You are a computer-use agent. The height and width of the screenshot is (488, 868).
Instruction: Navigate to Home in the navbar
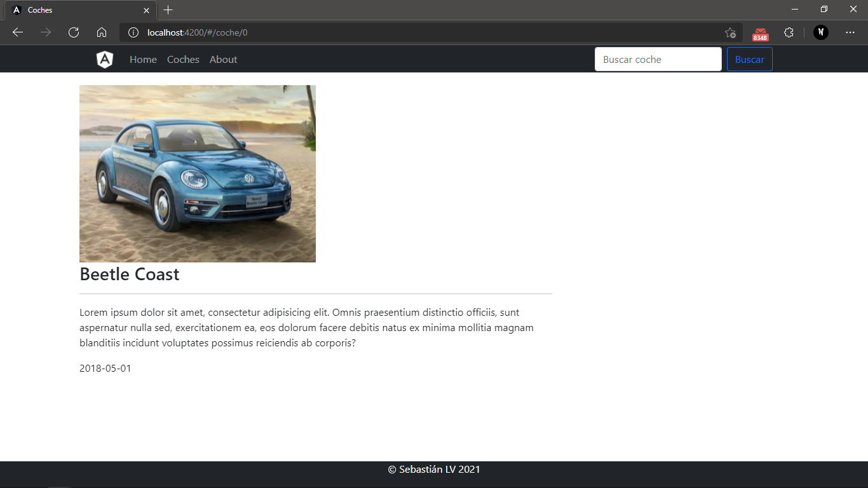143,60
